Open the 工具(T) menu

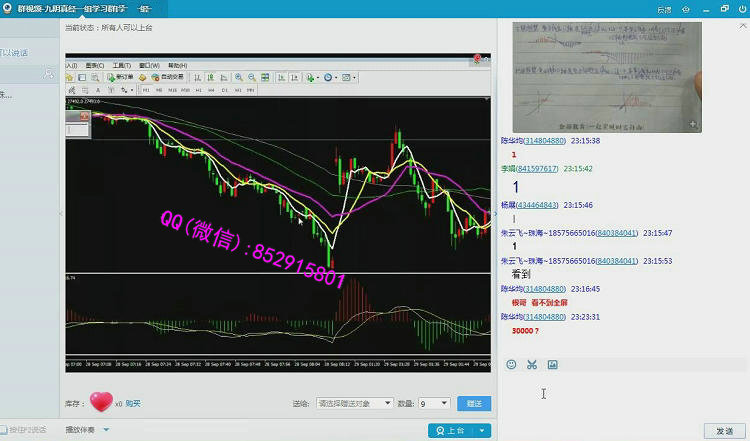tap(120, 65)
